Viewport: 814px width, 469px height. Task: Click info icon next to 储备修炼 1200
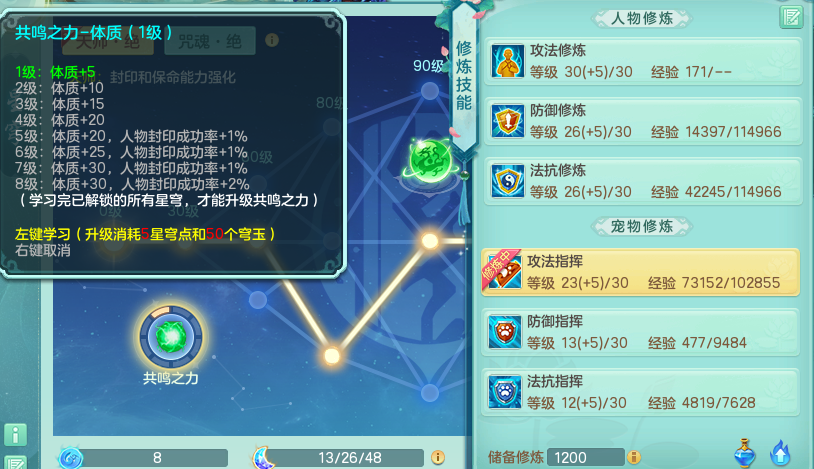[x=633, y=457]
